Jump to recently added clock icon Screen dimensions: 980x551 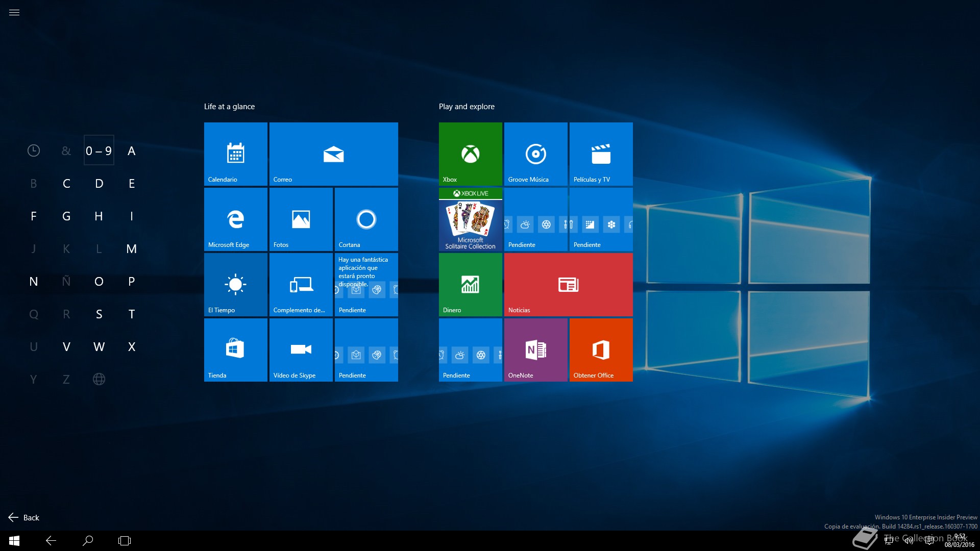[x=34, y=151]
